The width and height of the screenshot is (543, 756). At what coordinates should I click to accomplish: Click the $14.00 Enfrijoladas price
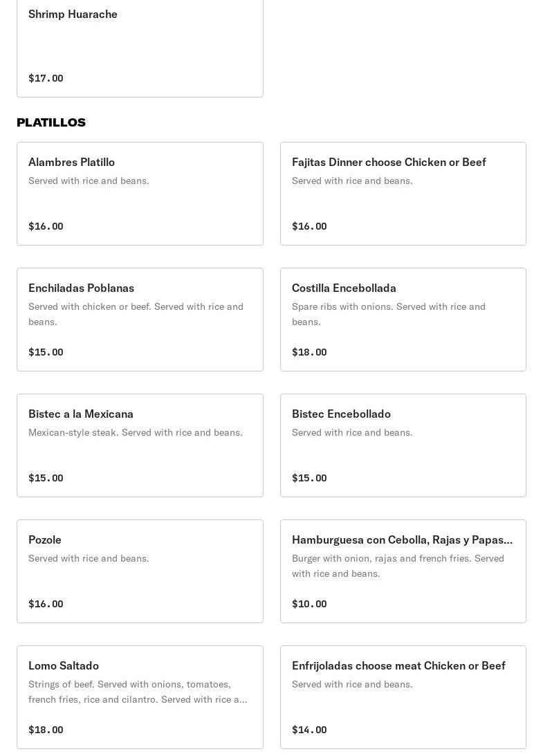(309, 730)
